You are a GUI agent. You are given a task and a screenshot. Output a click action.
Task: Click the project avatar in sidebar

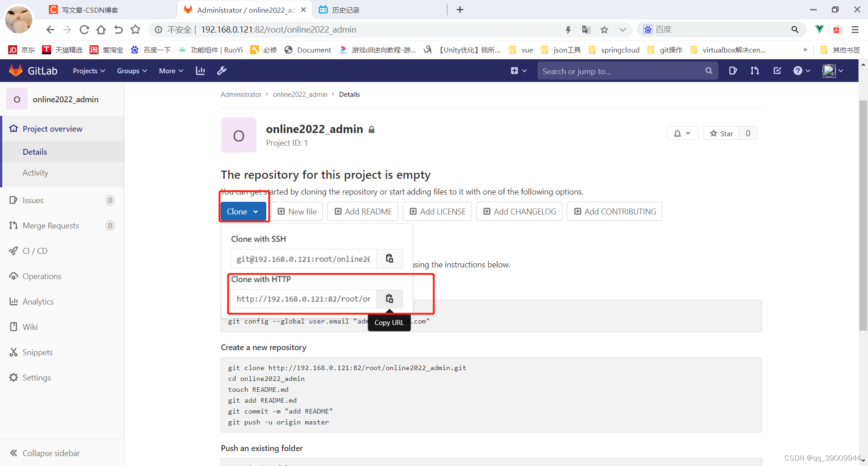pos(17,99)
